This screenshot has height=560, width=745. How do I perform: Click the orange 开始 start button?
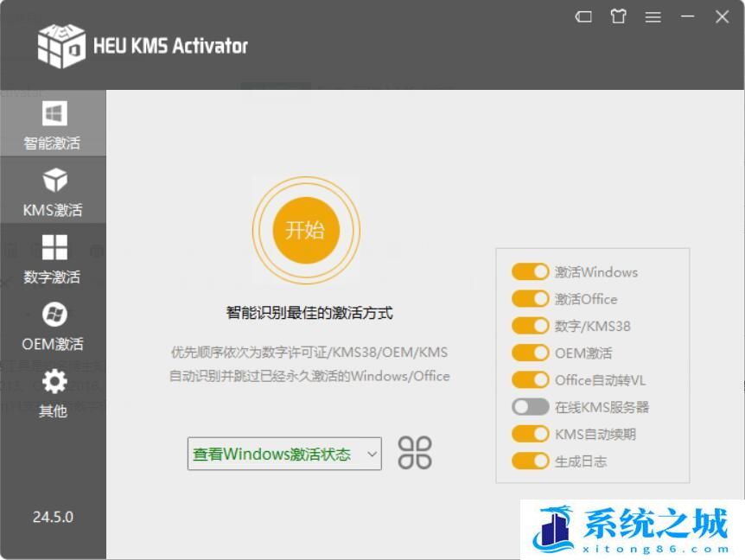pyautogui.click(x=306, y=231)
